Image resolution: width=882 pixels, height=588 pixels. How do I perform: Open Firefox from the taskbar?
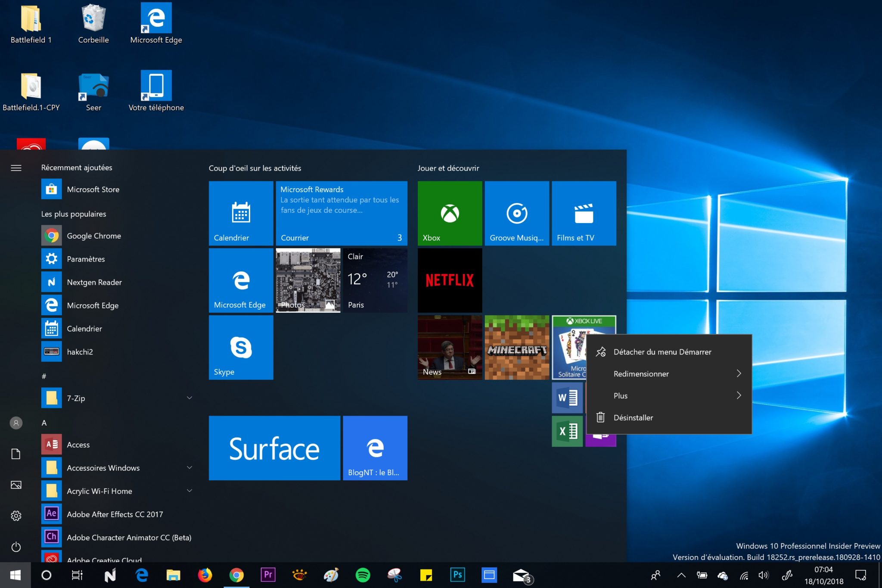click(205, 575)
